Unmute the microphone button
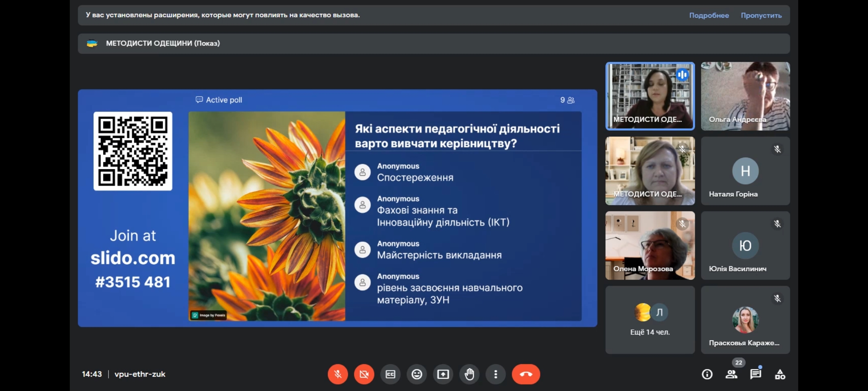The image size is (868, 391). (337, 374)
